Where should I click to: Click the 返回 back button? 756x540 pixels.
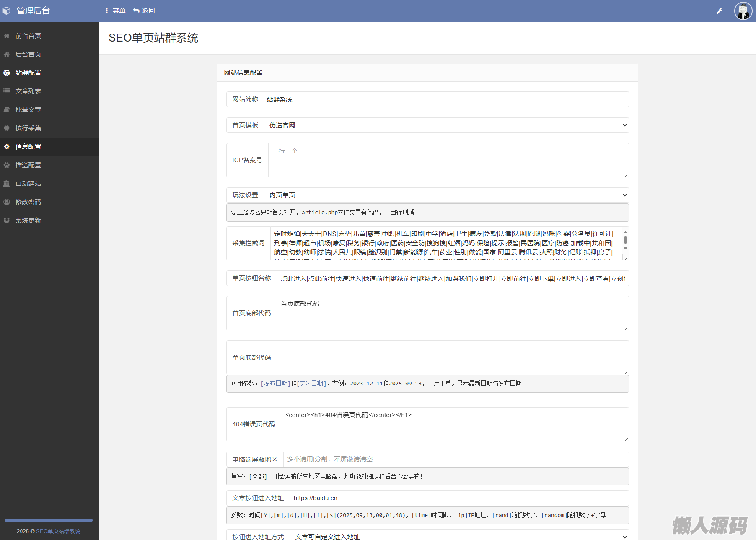tap(144, 11)
